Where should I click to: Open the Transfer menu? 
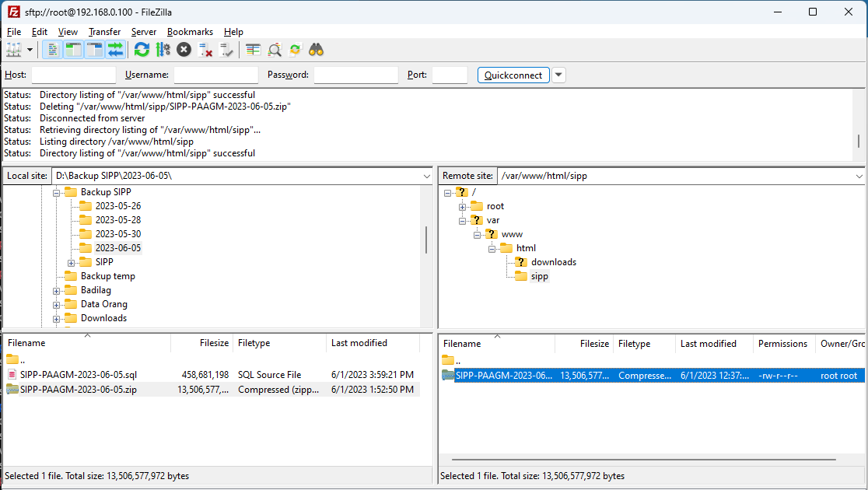point(104,32)
